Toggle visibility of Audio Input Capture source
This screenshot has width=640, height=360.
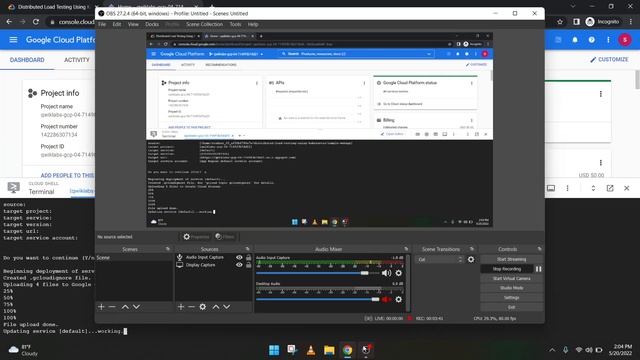point(239,258)
